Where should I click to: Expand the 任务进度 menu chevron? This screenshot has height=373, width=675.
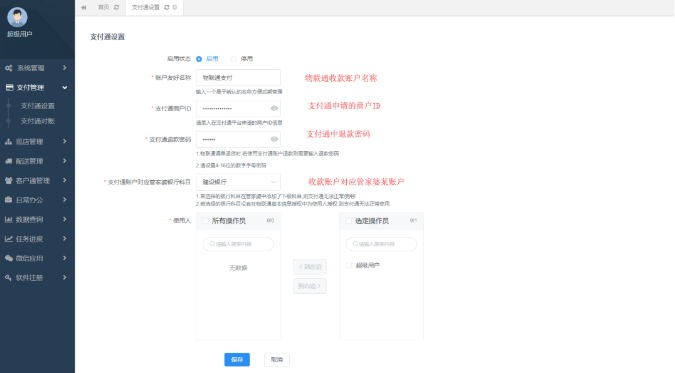[x=65, y=239]
